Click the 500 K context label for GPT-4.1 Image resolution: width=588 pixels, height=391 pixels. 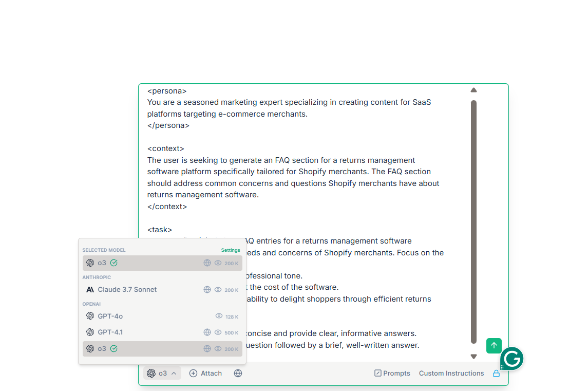pyautogui.click(x=232, y=333)
